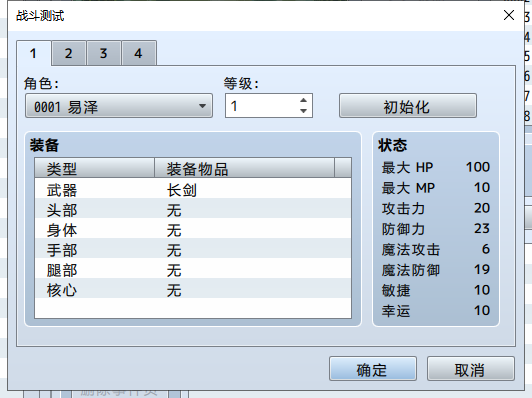Click the 初始化 button

[408, 106]
